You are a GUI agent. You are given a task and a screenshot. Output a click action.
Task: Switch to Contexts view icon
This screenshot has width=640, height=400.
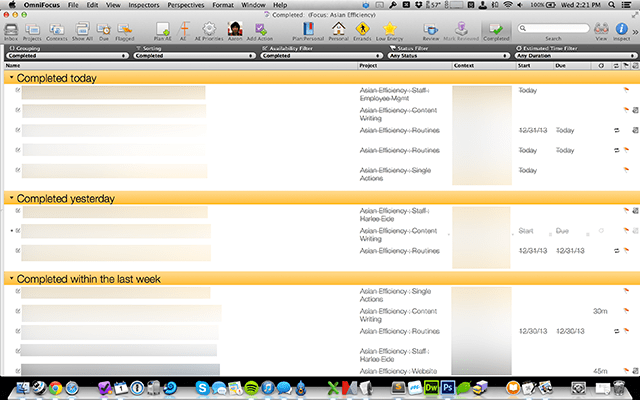[56, 31]
